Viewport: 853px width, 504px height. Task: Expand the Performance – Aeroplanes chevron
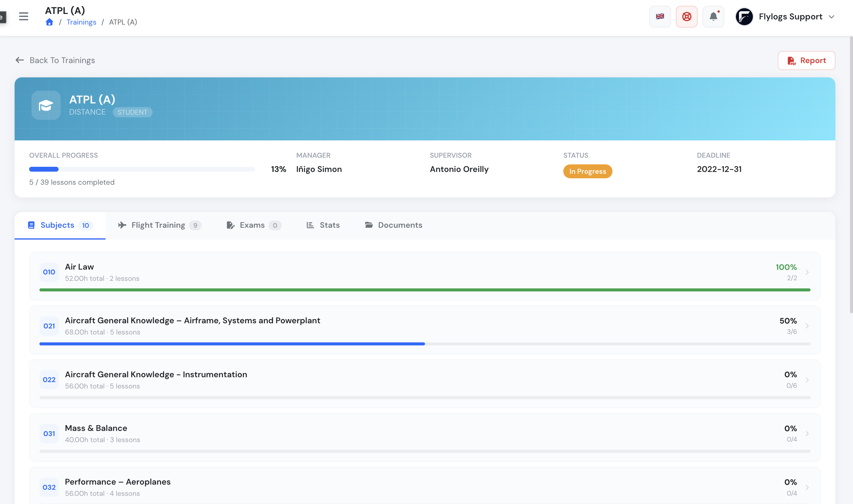807,487
